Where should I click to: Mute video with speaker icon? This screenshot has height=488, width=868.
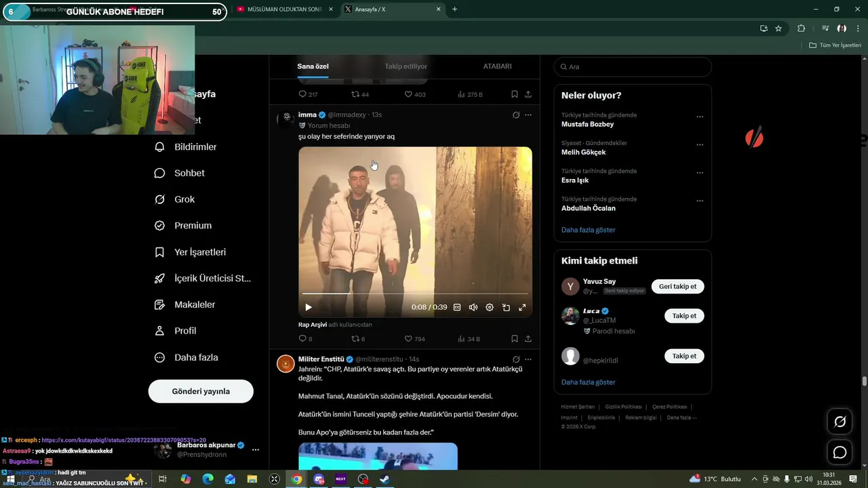coord(473,307)
